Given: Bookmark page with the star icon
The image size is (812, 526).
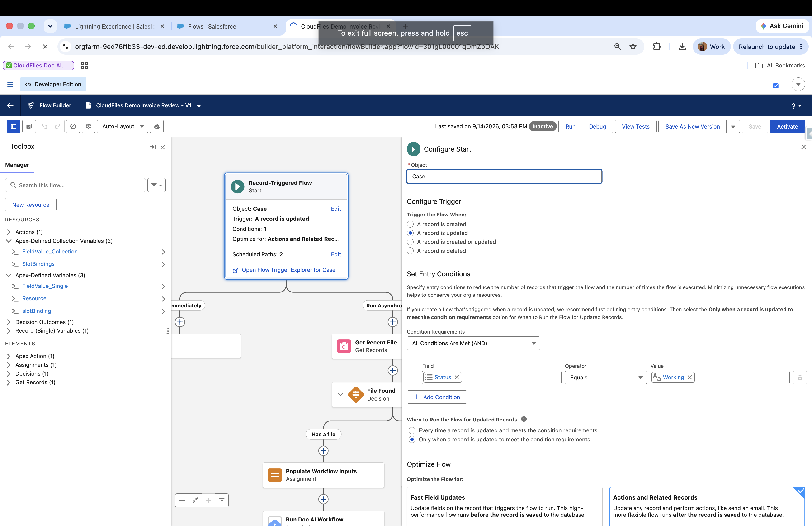Looking at the screenshot, I should pos(633,47).
